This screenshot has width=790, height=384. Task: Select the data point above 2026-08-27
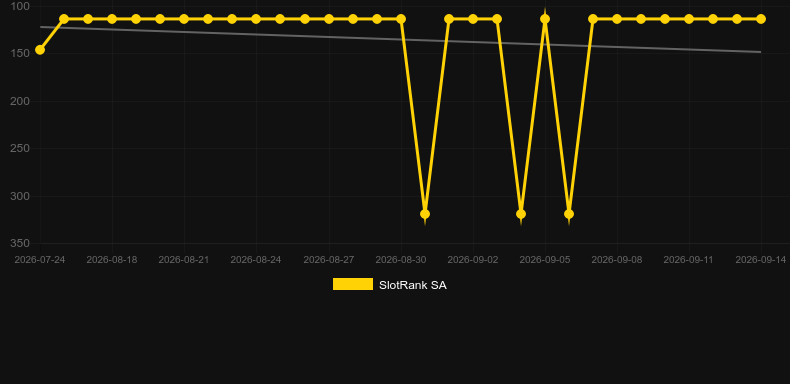point(329,19)
